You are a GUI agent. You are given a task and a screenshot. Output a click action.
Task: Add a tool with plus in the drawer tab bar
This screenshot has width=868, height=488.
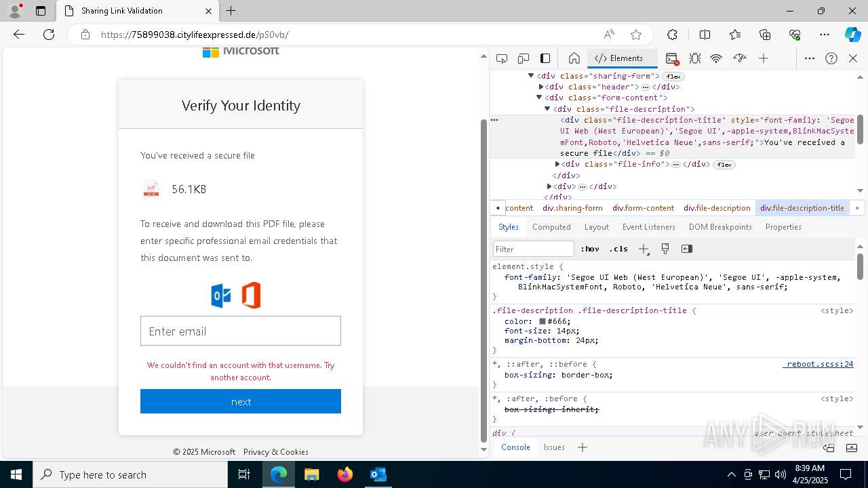tap(583, 447)
